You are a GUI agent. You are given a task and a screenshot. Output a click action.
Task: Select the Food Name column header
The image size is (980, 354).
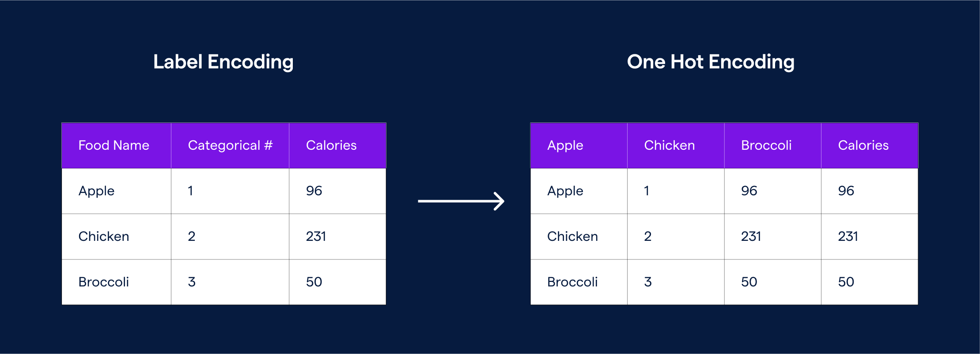coord(114,145)
